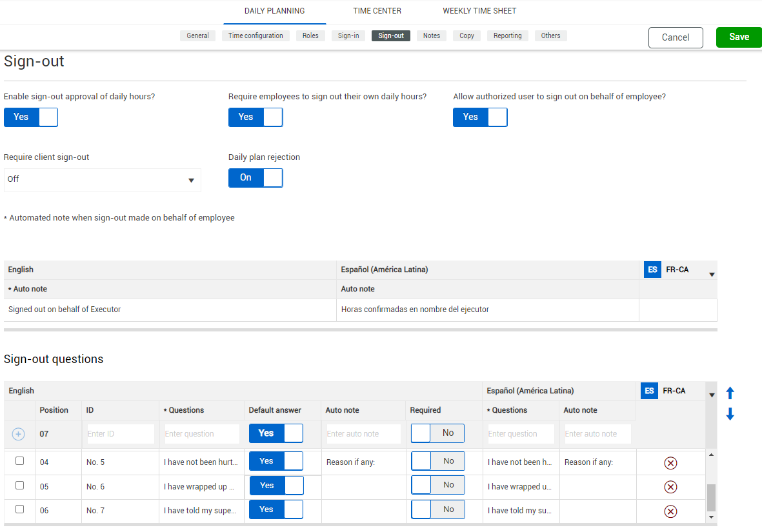
Task: Expand FR-CA language dropdown in auto note table
Action: (x=712, y=275)
